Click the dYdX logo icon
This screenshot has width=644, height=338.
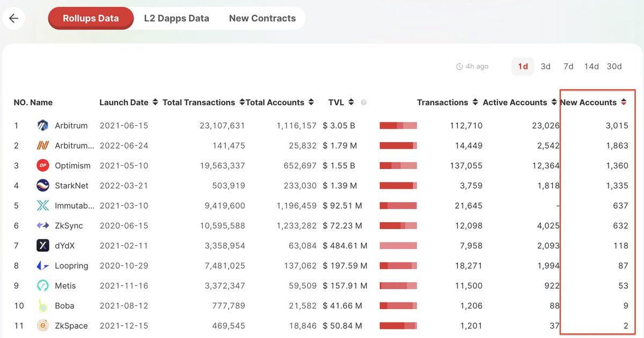point(43,246)
